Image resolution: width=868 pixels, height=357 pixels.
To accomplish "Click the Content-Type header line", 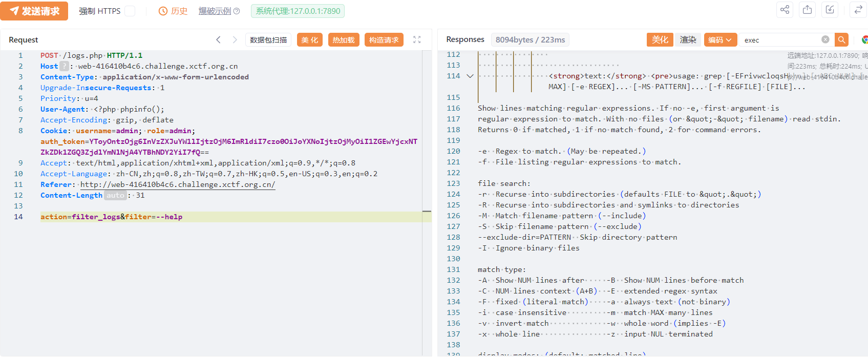I will click(144, 77).
